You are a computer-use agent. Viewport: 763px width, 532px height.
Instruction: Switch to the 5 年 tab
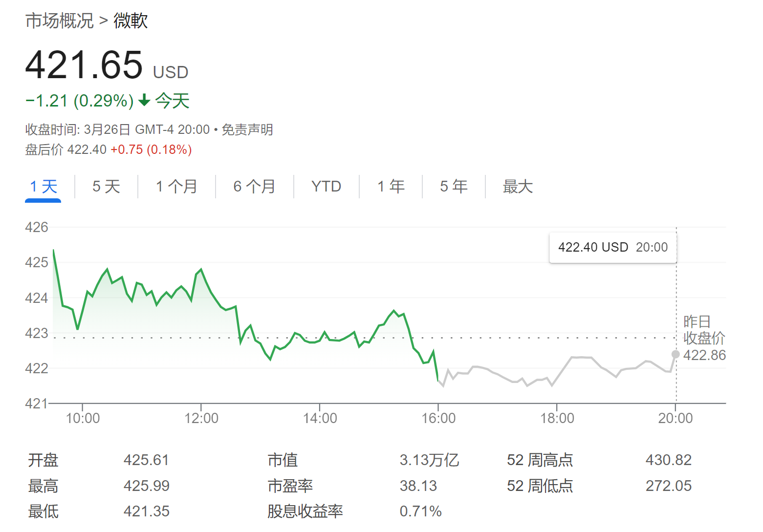[454, 186]
